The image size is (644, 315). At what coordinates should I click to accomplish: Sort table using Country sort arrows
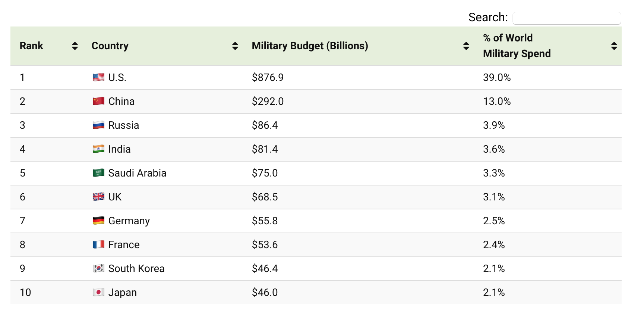click(x=235, y=46)
